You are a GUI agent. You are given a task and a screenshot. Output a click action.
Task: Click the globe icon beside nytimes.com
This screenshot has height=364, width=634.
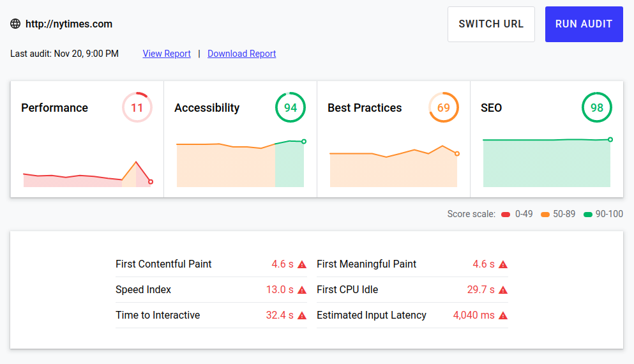tap(15, 24)
